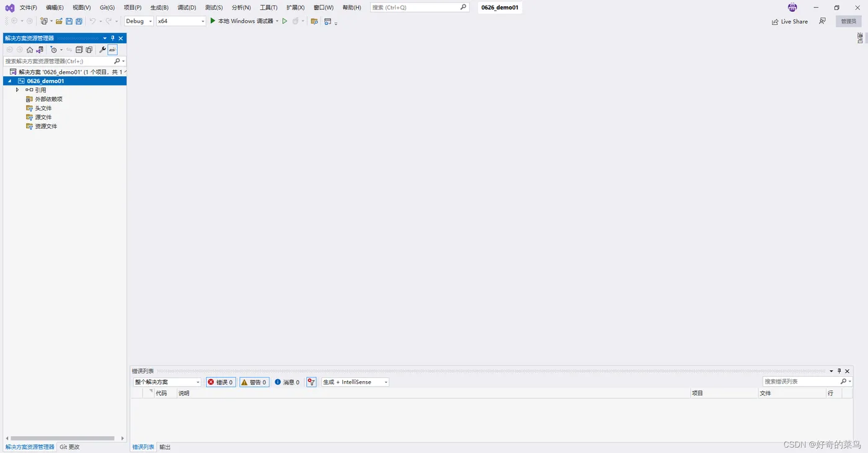Image resolution: width=868 pixels, height=453 pixels.
Task: Pin the Solution Explorer panel
Action: [x=113, y=38]
